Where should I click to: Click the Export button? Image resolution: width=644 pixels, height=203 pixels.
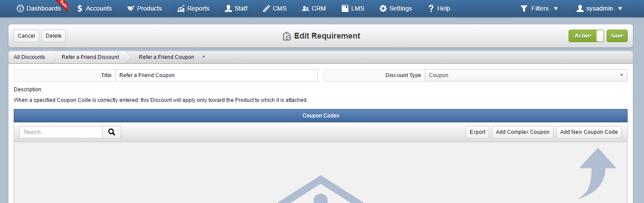(478, 132)
